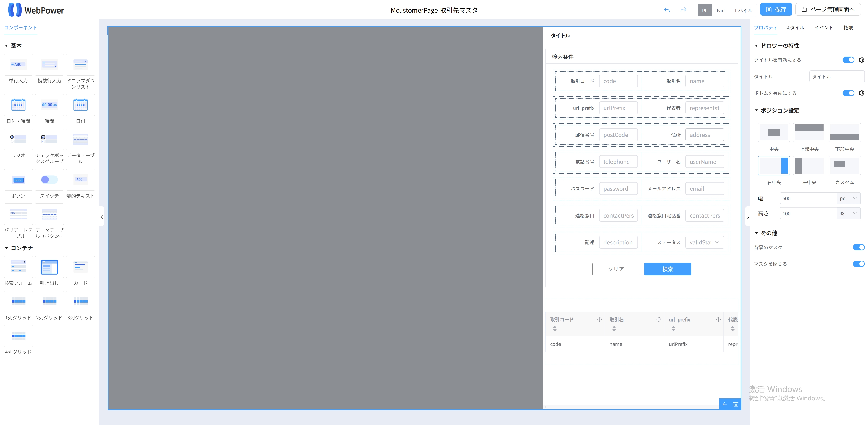The image size is (868, 425).
Task: Click the redo arrow icon
Action: pyautogui.click(x=683, y=10)
